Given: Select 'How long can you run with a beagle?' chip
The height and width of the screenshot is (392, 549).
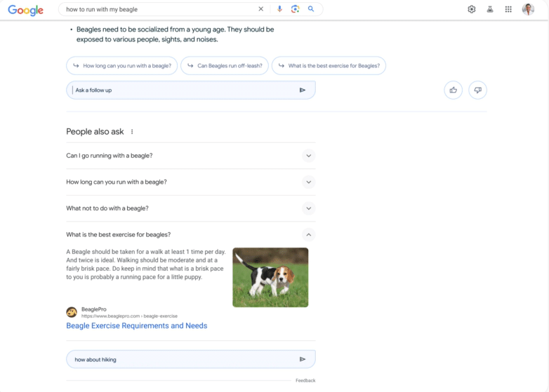Looking at the screenshot, I should tap(122, 66).
